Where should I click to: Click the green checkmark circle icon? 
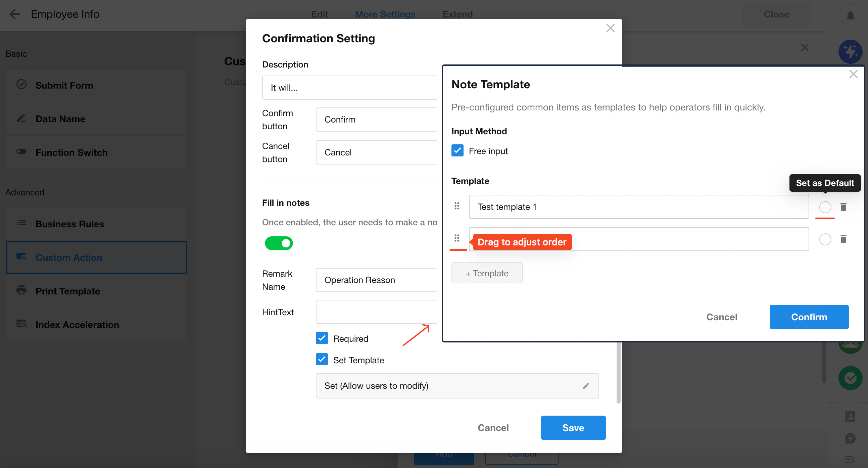pos(850,378)
